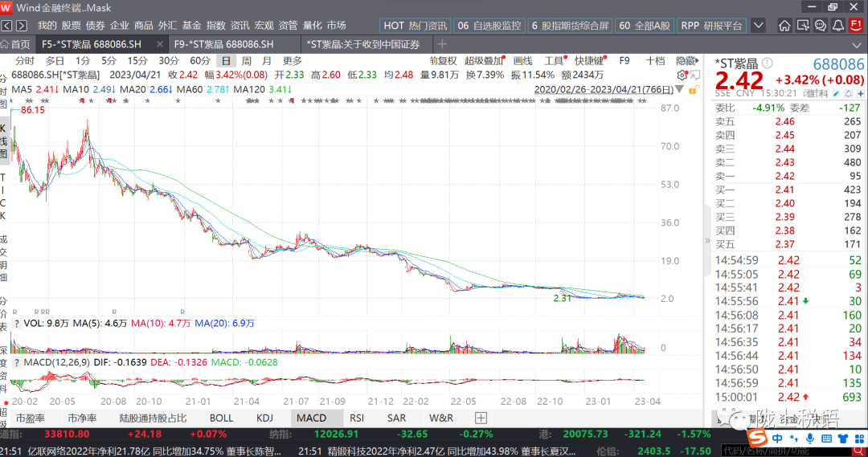This screenshot has height=457, width=868.
Task: Click the VOL indicator help question mark
Action: point(17,323)
